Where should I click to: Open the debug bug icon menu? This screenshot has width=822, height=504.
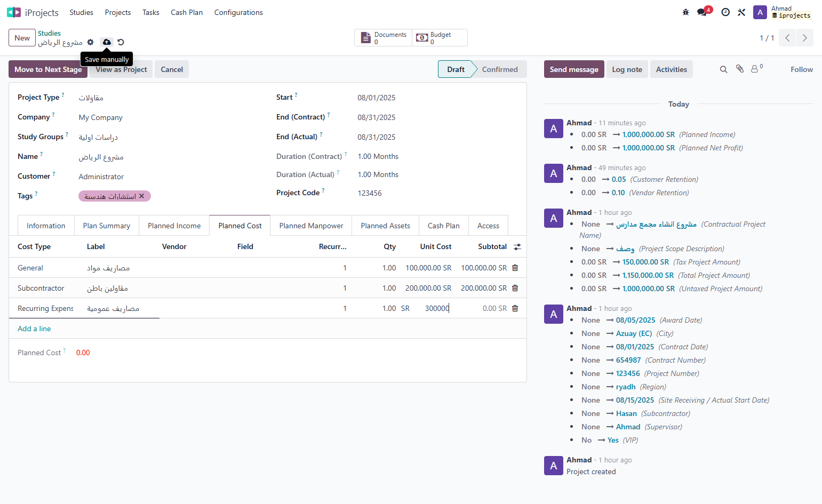point(686,12)
